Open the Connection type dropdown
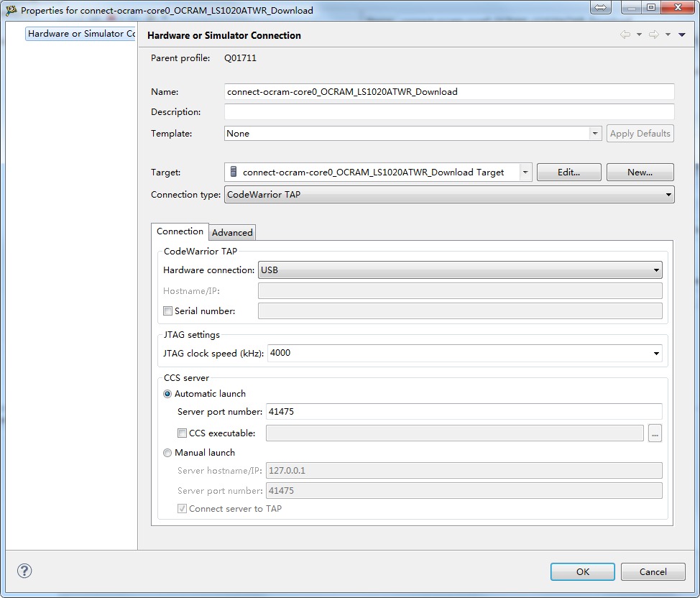Viewport: 700px width, 598px height. click(x=449, y=194)
